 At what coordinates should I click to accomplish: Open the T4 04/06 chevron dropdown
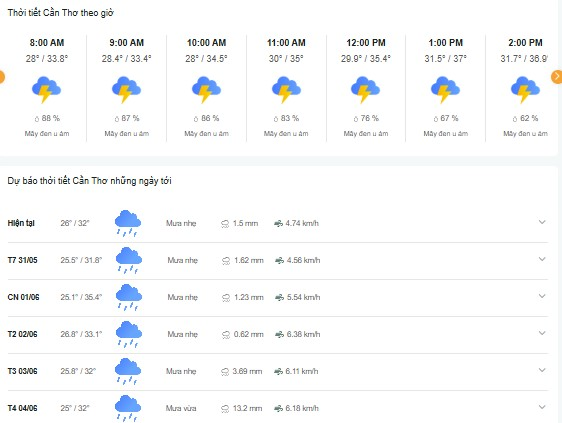pyautogui.click(x=542, y=407)
